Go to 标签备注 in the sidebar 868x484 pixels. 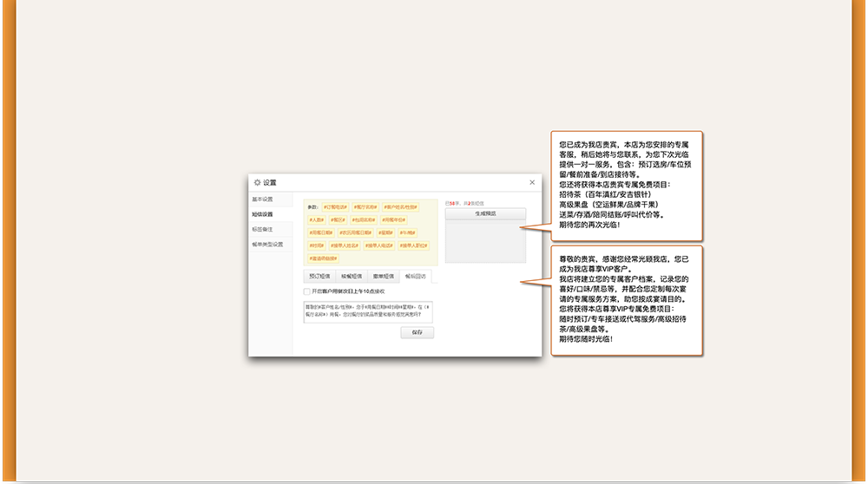[x=262, y=229]
